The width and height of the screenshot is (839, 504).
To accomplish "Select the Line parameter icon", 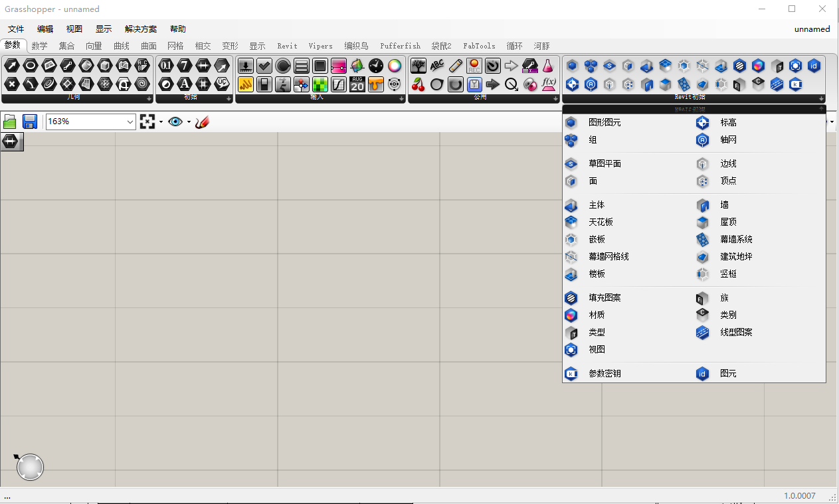I will point(67,66).
